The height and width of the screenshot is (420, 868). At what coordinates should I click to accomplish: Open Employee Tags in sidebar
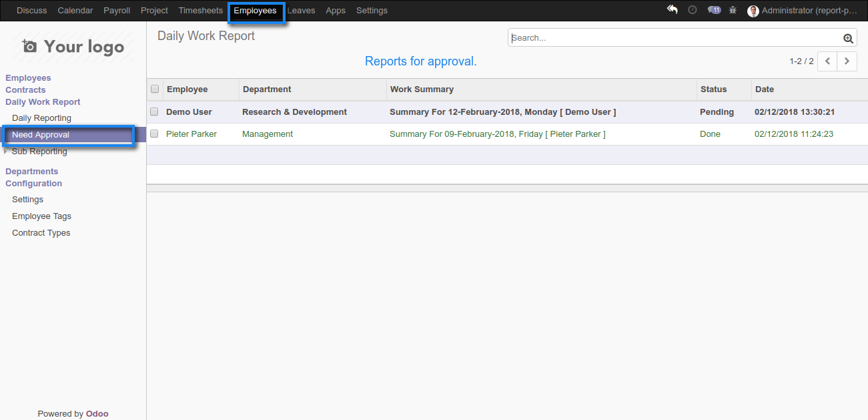point(41,216)
